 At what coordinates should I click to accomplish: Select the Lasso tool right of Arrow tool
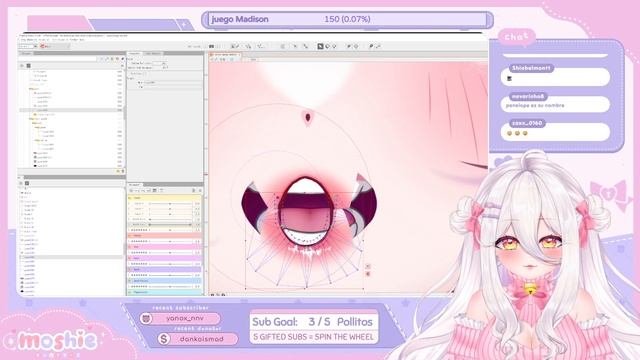point(327,47)
